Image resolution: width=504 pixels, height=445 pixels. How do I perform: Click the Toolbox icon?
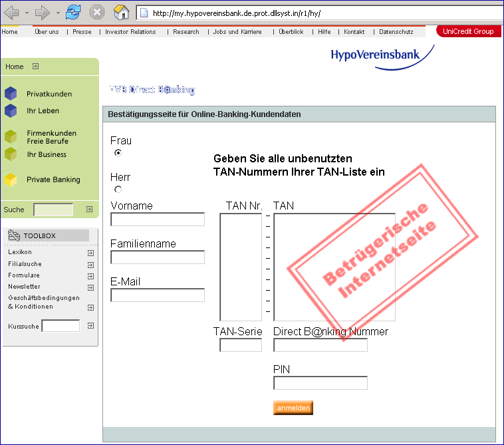[x=14, y=235]
